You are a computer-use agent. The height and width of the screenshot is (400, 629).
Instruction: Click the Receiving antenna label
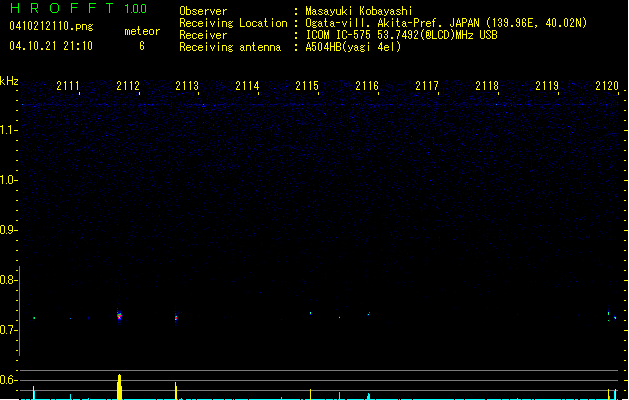click(230, 47)
